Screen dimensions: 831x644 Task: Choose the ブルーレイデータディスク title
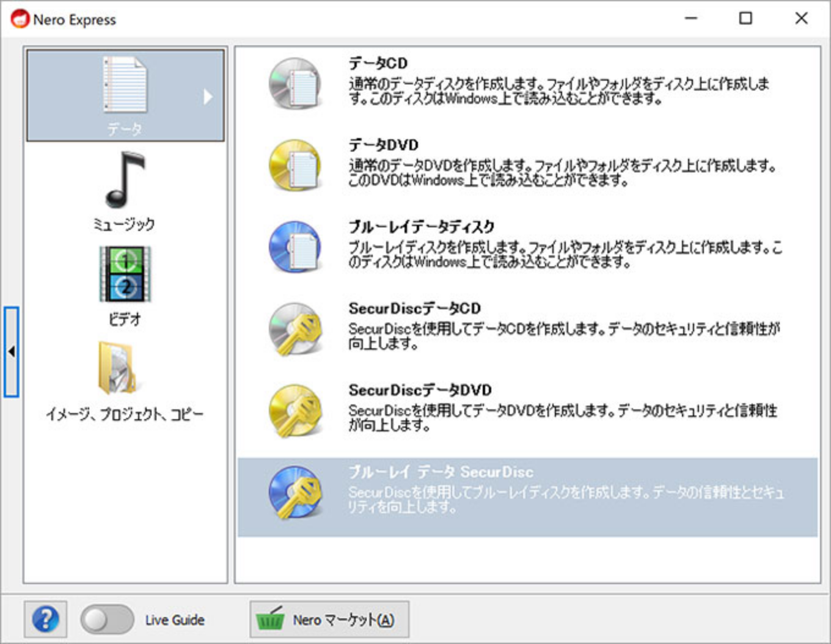[422, 227]
